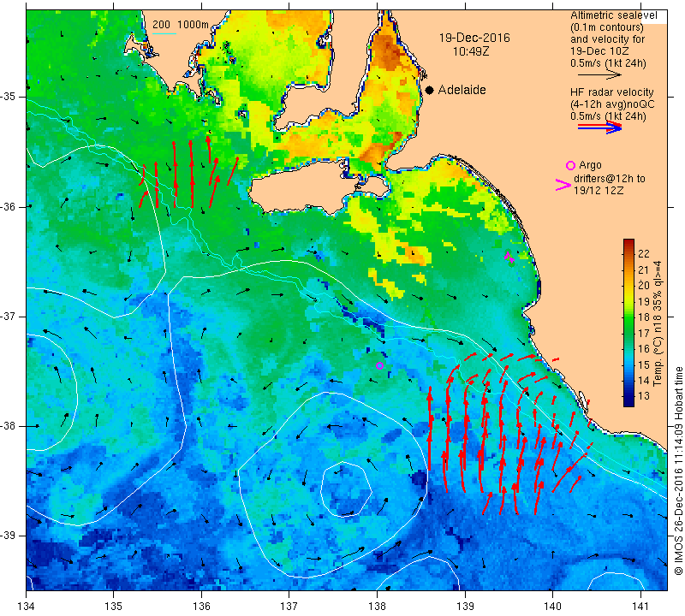The width and height of the screenshot is (685, 616).
Task: Click the latitude label -37
Action: tap(9, 316)
